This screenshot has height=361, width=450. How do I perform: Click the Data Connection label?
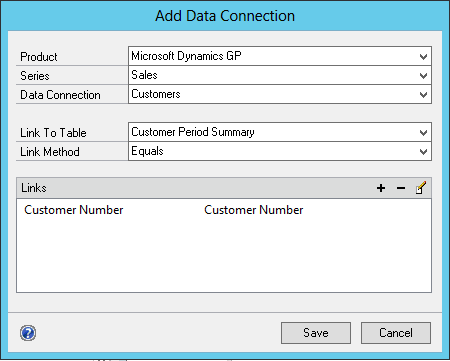60,95
